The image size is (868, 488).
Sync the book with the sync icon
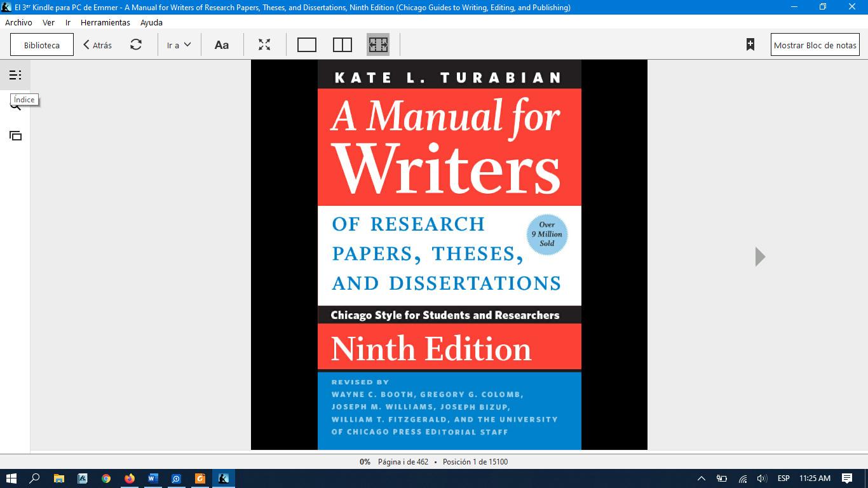(135, 44)
